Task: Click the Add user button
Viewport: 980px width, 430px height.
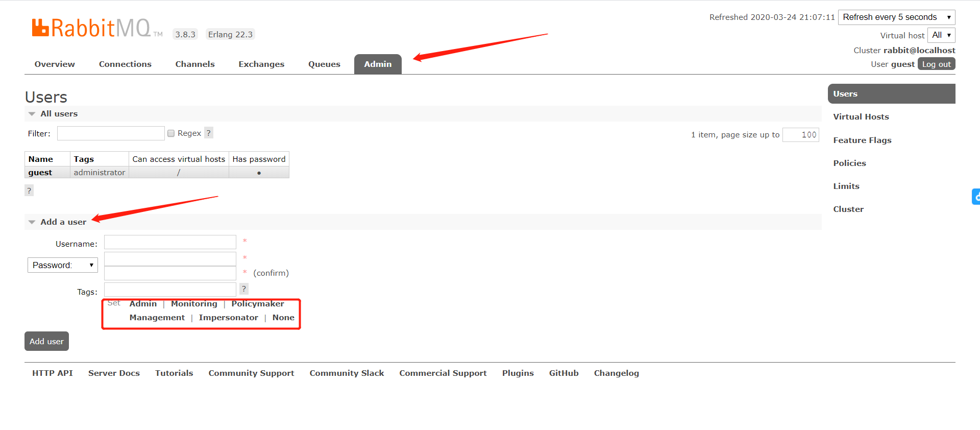Action: coord(46,341)
